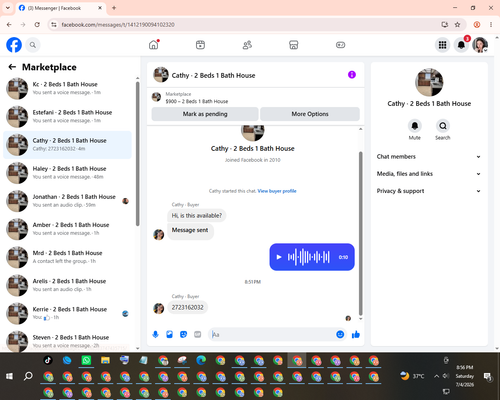Open the emoji picker in message box
Viewport: 500px width, 400px height.
340,334
